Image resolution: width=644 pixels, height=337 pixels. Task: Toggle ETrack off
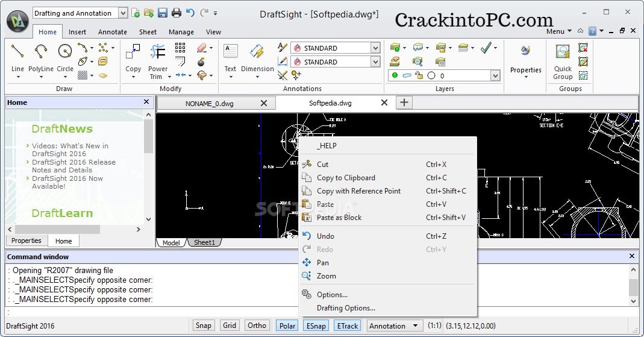click(348, 326)
